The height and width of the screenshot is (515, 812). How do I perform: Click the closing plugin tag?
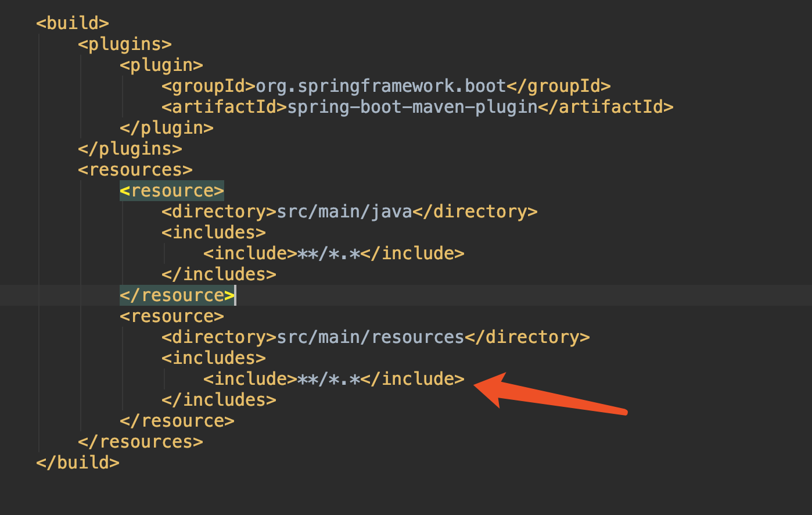click(167, 128)
